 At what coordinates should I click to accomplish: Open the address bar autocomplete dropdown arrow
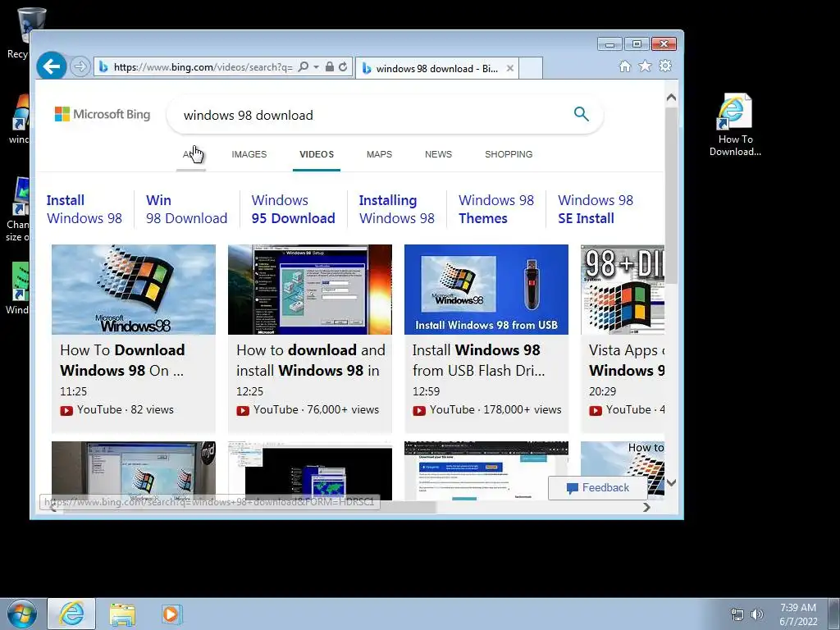[316, 67]
